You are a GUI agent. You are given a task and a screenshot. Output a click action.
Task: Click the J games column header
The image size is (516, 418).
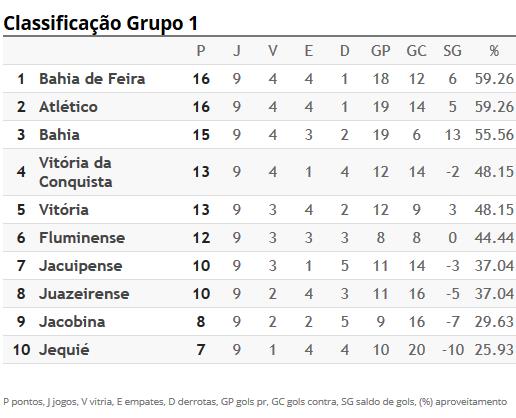(x=237, y=51)
